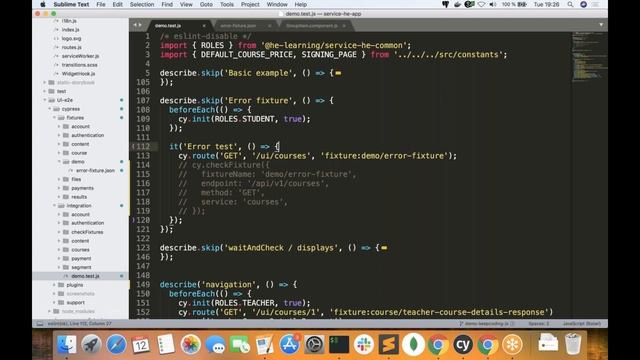This screenshot has height=360, width=640.
Task: Change indentation via Spaces status item
Action: [x=539, y=324]
